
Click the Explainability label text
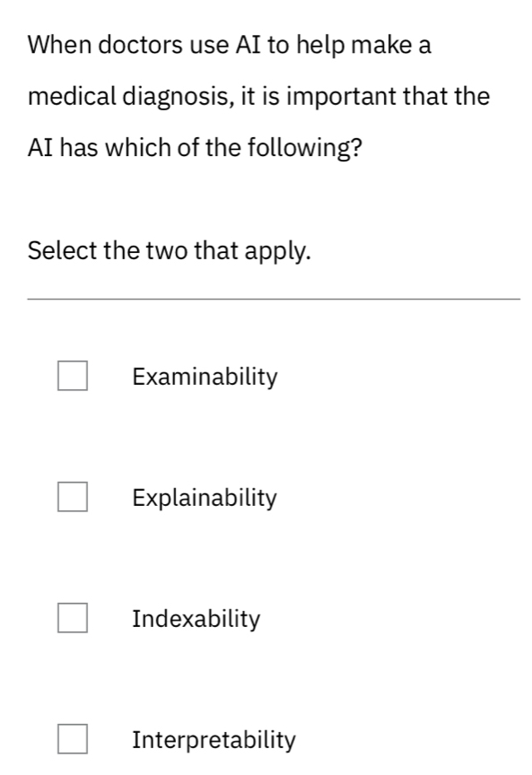click(x=204, y=498)
